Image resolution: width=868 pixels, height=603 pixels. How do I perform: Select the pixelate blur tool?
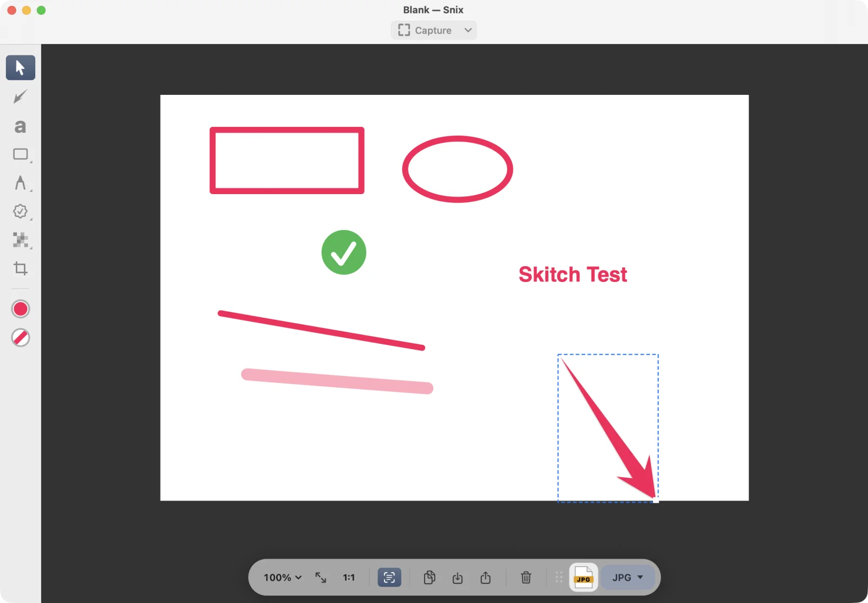tap(21, 240)
